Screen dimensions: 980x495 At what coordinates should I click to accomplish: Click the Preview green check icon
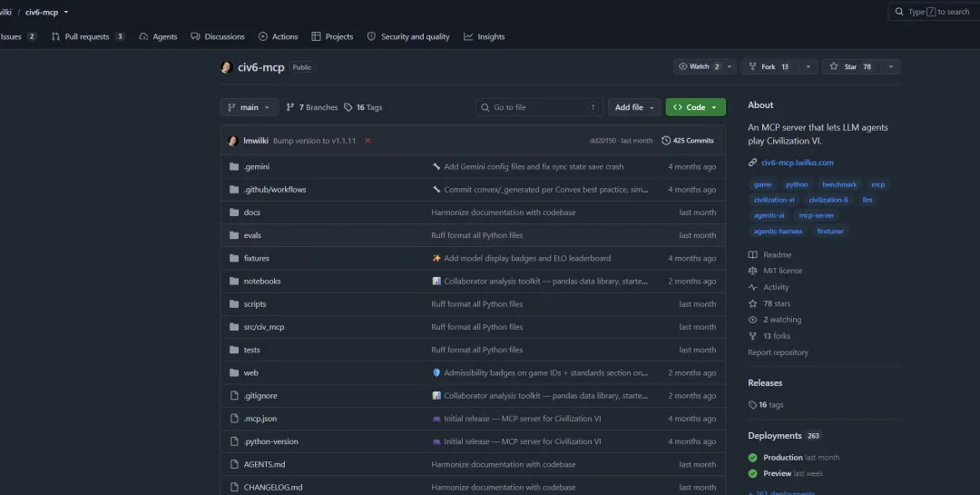point(752,474)
